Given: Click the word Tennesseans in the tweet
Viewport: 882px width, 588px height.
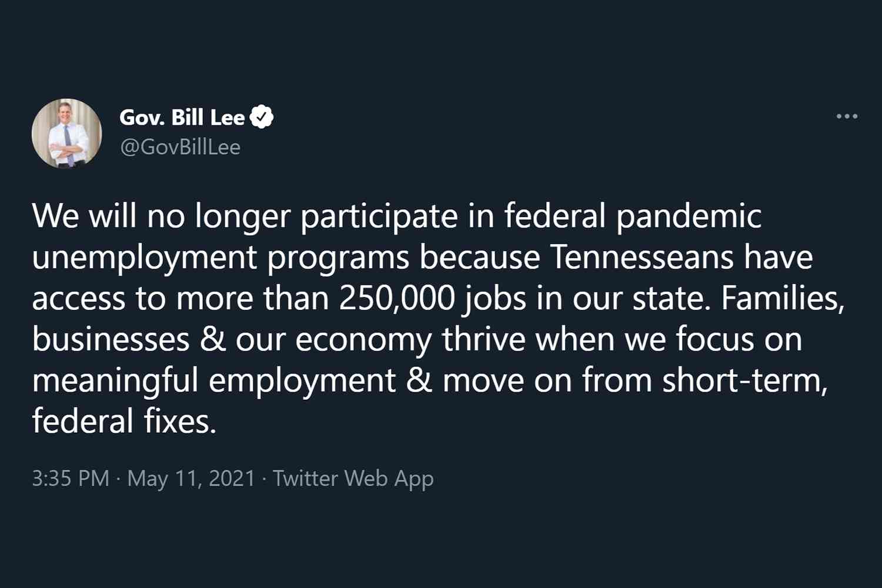Looking at the screenshot, I should pos(642,258).
